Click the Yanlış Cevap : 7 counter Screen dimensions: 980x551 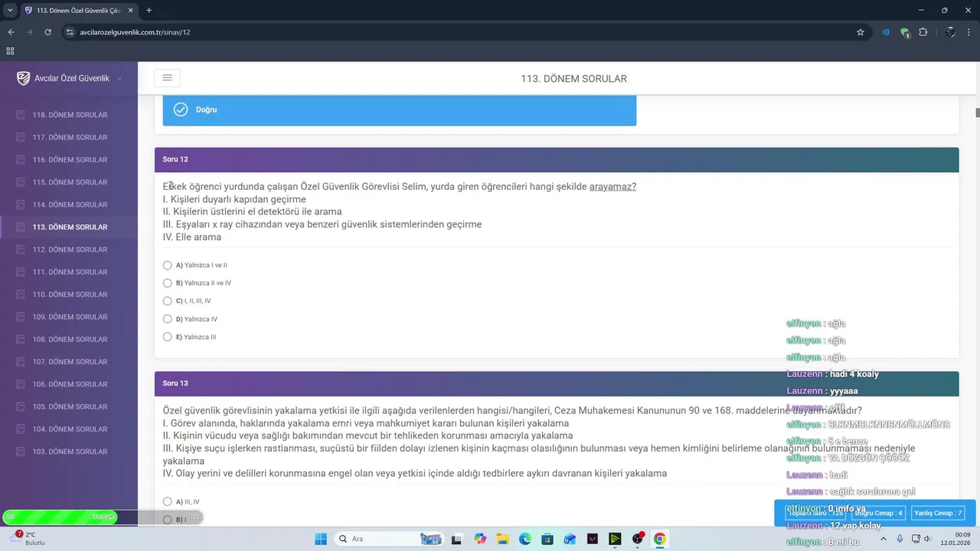pyautogui.click(x=938, y=513)
